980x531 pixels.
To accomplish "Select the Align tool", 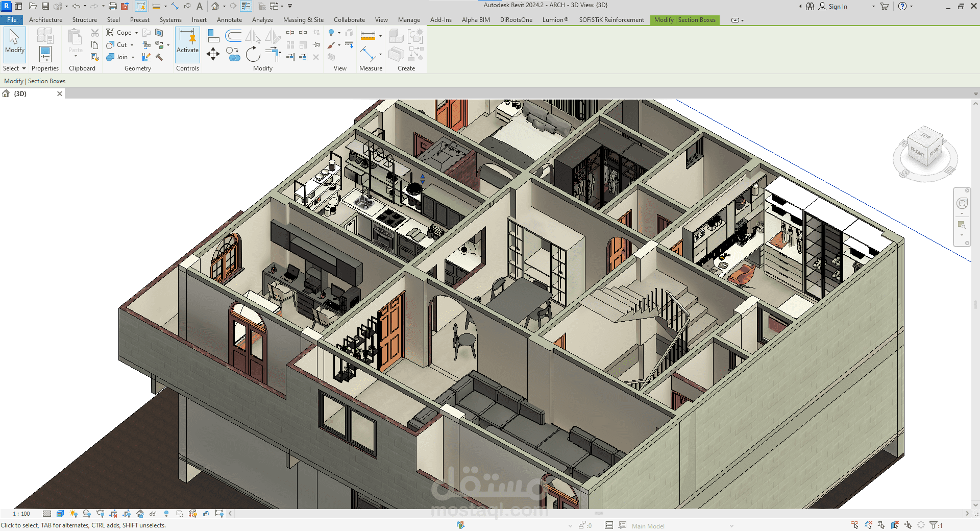I will coord(213,36).
